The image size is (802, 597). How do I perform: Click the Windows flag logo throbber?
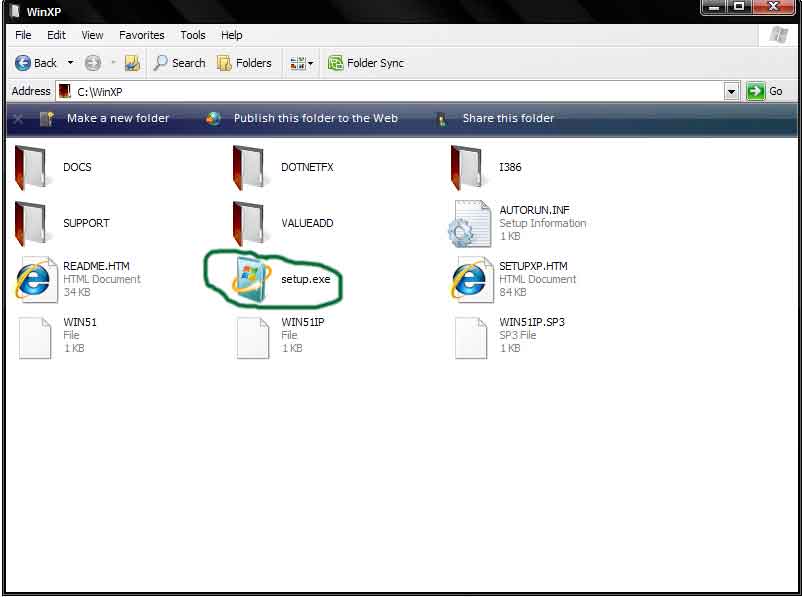778,35
